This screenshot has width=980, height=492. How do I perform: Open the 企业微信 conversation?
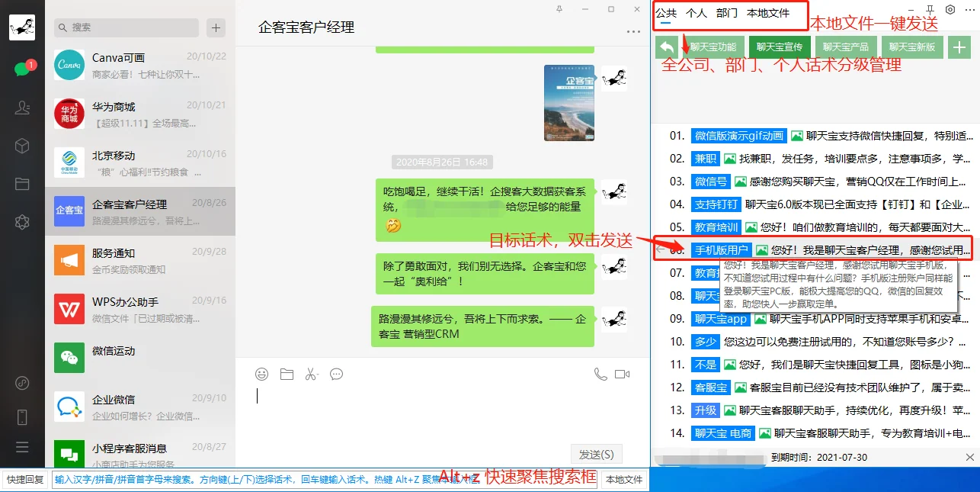[x=140, y=407]
